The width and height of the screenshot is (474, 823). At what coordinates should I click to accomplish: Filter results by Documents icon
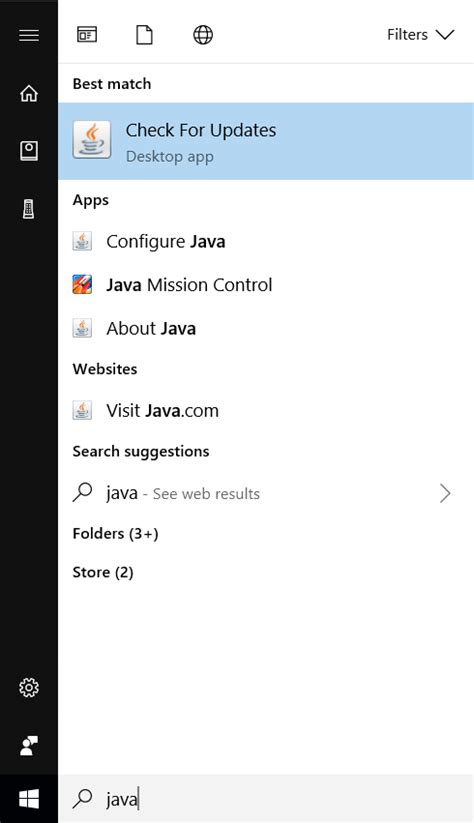(x=144, y=35)
